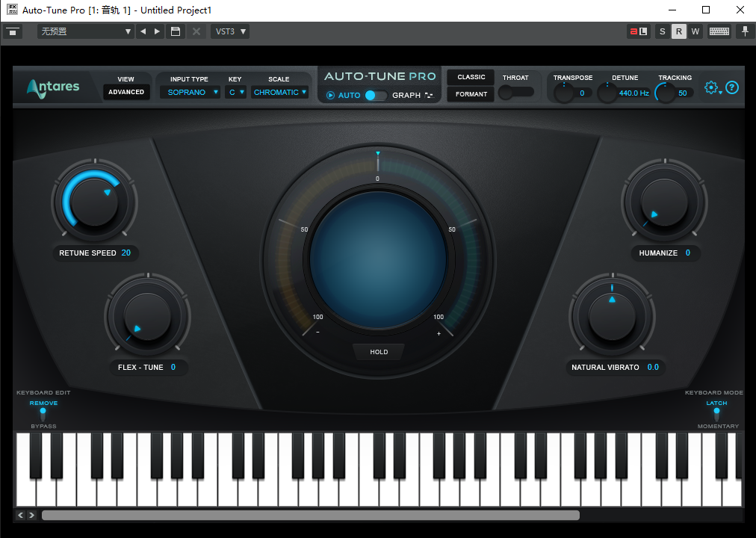Click the Retune Speed knob

click(94, 202)
